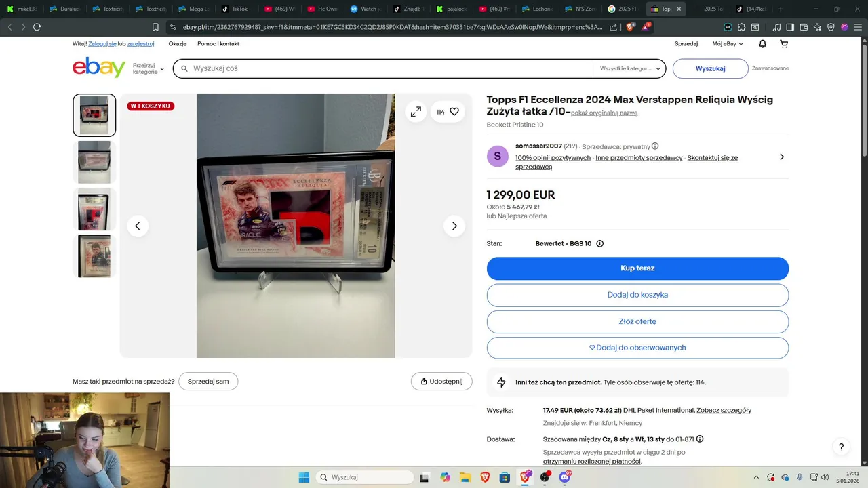Expand the Mój eBay menu
Image resolution: width=868 pixels, height=488 pixels.
(x=728, y=43)
